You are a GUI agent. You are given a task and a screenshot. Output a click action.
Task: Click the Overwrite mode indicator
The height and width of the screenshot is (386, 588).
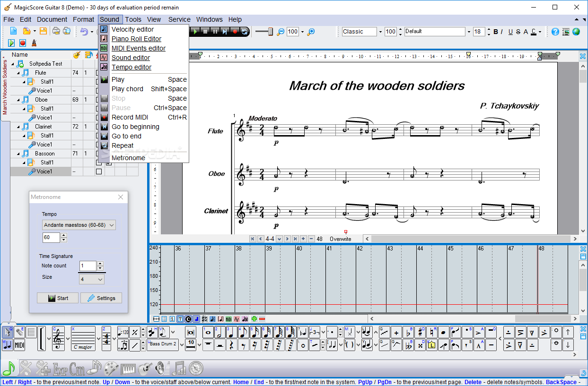tap(341, 239)
